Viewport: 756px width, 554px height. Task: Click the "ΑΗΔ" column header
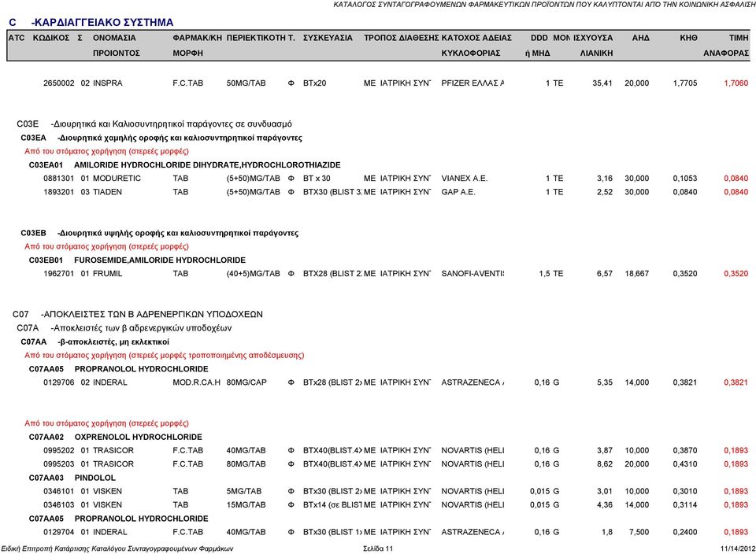click(x=641, y=38)
